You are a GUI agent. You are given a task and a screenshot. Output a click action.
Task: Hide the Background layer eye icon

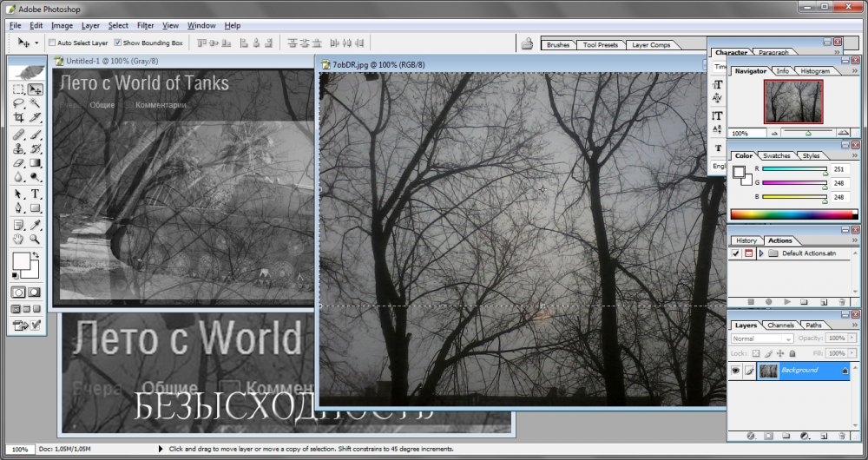(x=736, y=371)
